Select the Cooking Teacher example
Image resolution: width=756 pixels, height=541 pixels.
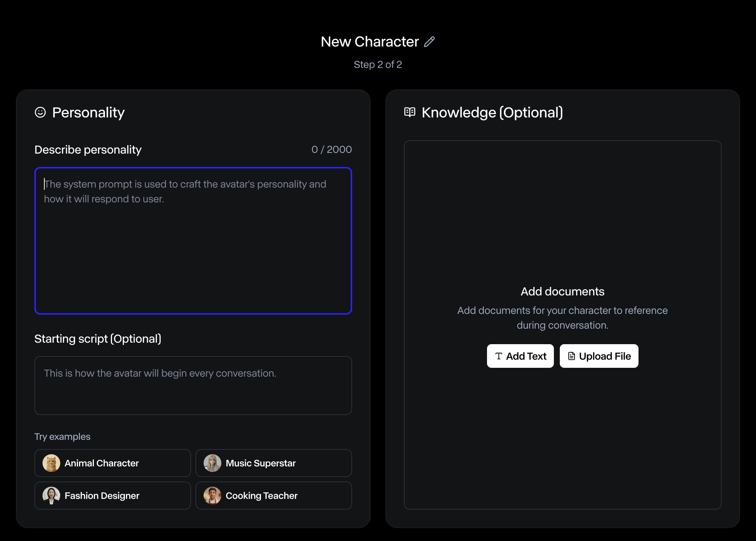[x=273, y=496]
